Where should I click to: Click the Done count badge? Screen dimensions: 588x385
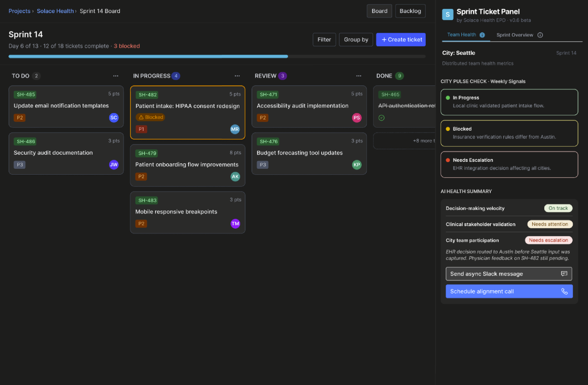tap(399, 76)
